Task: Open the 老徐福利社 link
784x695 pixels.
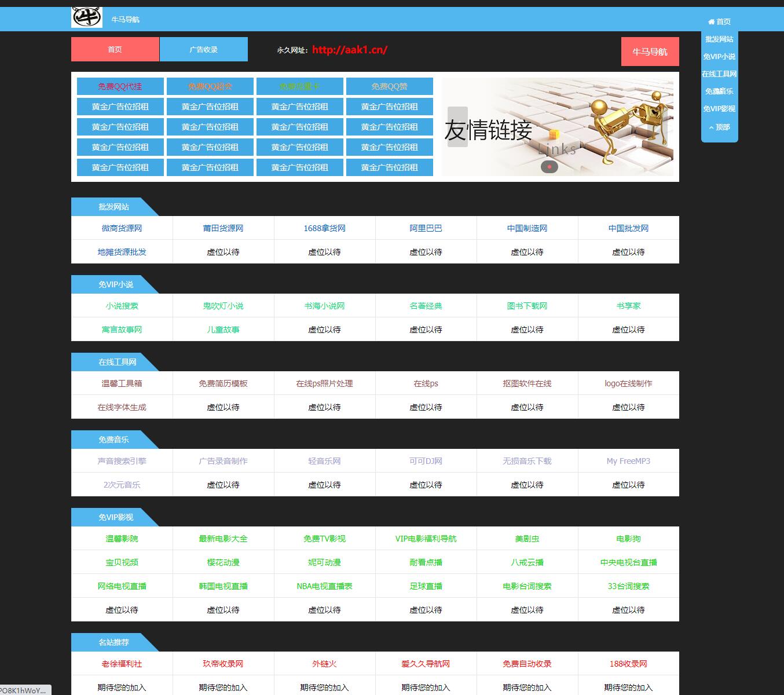Action: coord(122,664)
